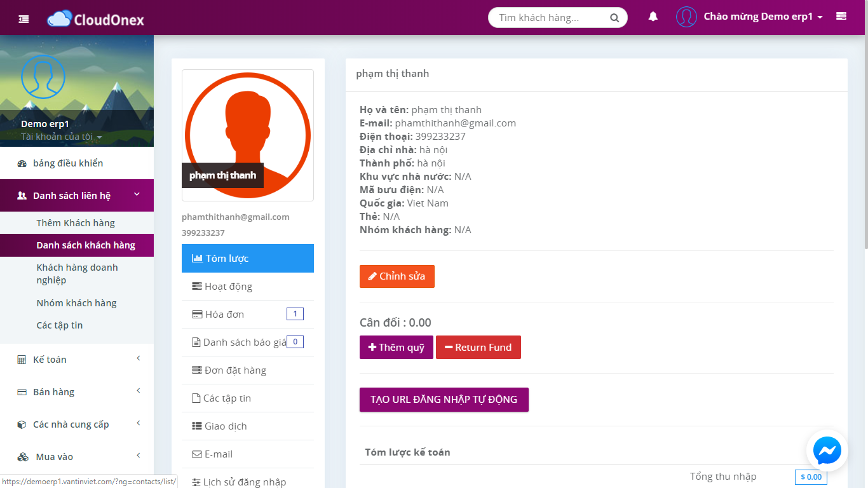The image size is (868, 488).
Task: Open the Messenger chat bubble
Action: pyautogui.click(x=827, y=451)
